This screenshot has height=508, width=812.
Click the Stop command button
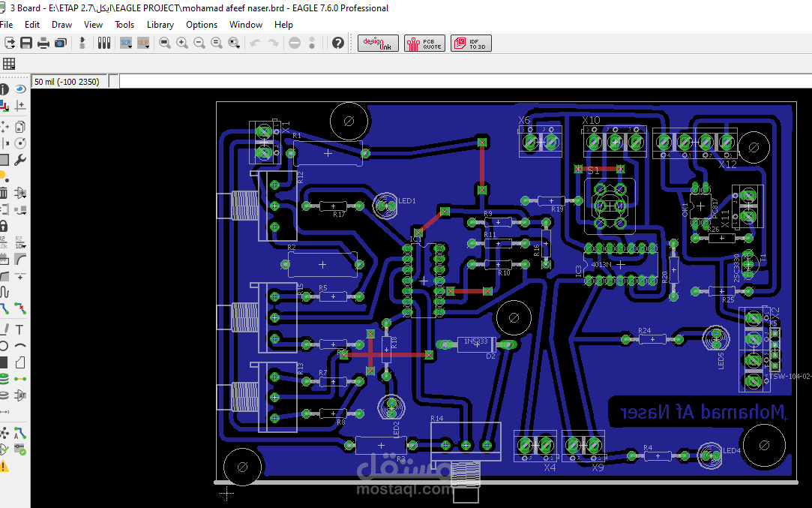[x=295, y=43]
